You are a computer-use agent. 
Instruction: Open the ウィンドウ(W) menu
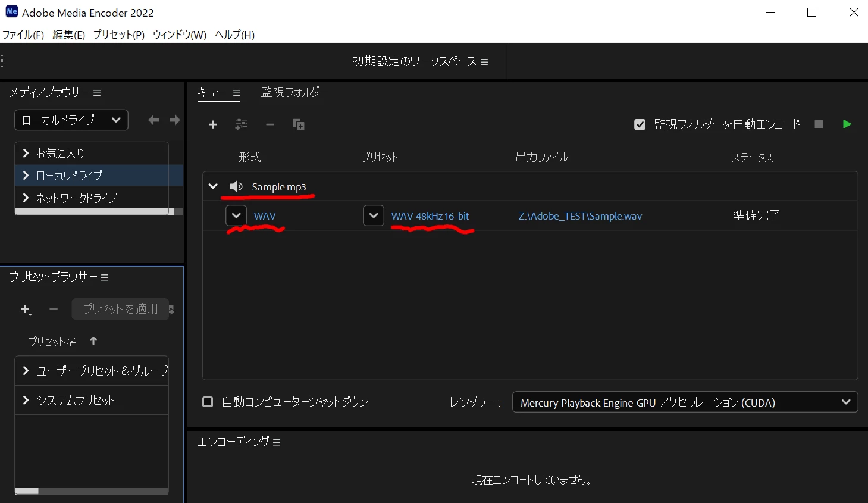point(180,35)
